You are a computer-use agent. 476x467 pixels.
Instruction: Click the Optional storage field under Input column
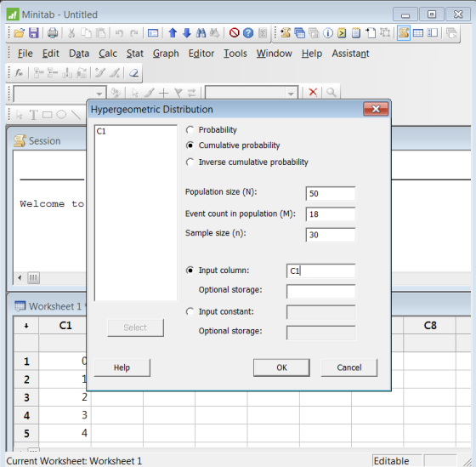[x=321, y=292]
